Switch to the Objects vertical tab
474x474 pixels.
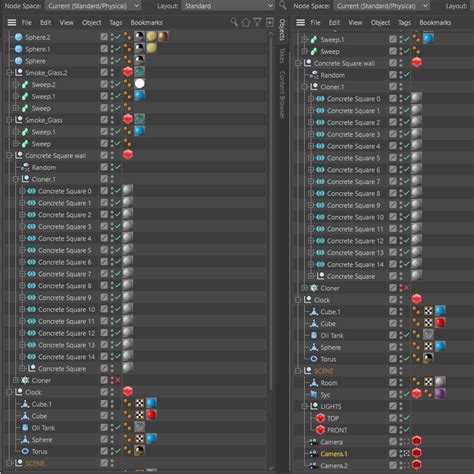pyautogui.click(x=282, y=30)
